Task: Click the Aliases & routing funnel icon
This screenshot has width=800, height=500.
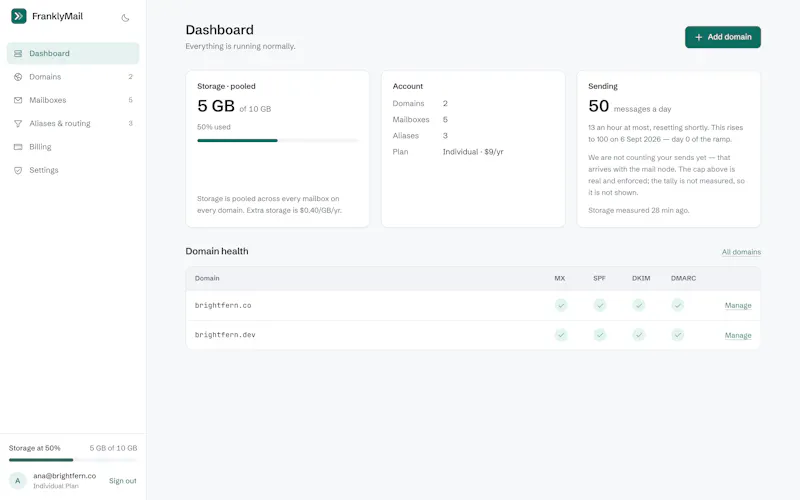Action: [18, 123]
